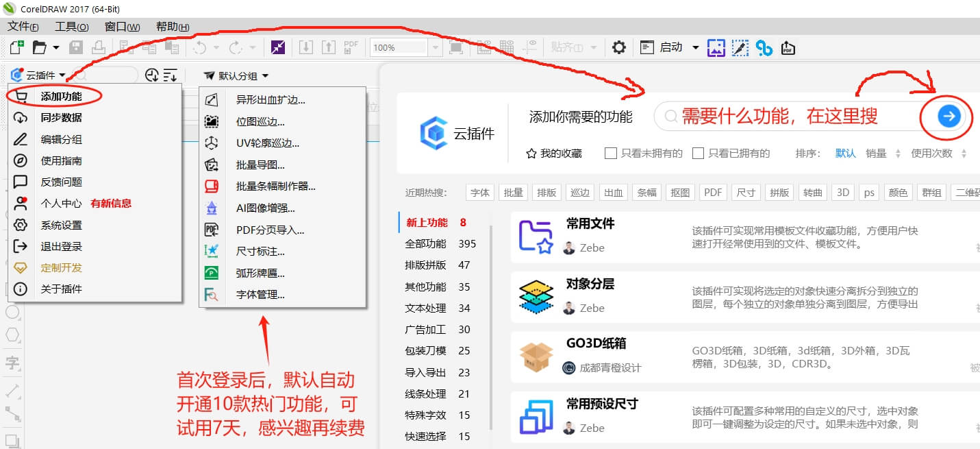Click the Import down-arrow icon
Screen dimensions: 980x449
pos(307,47)
